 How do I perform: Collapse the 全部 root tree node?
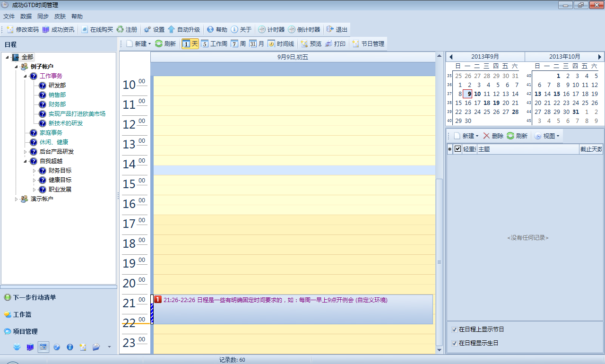point(7,57)
